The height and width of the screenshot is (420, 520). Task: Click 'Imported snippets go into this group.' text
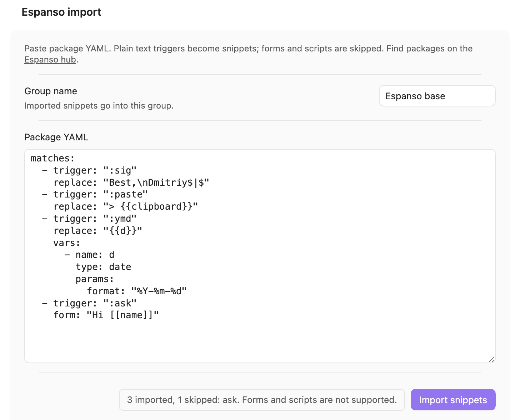coord(99,106)
